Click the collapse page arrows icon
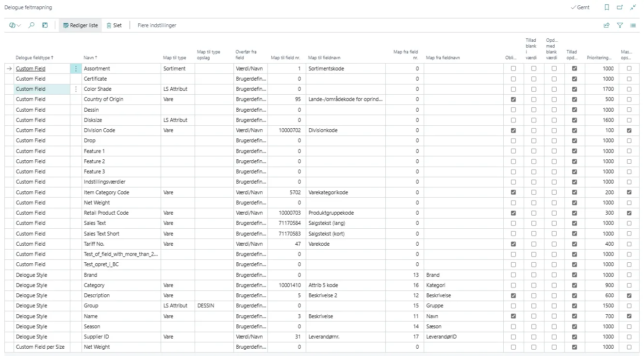644x356 pixels. (x=633, y=8)
